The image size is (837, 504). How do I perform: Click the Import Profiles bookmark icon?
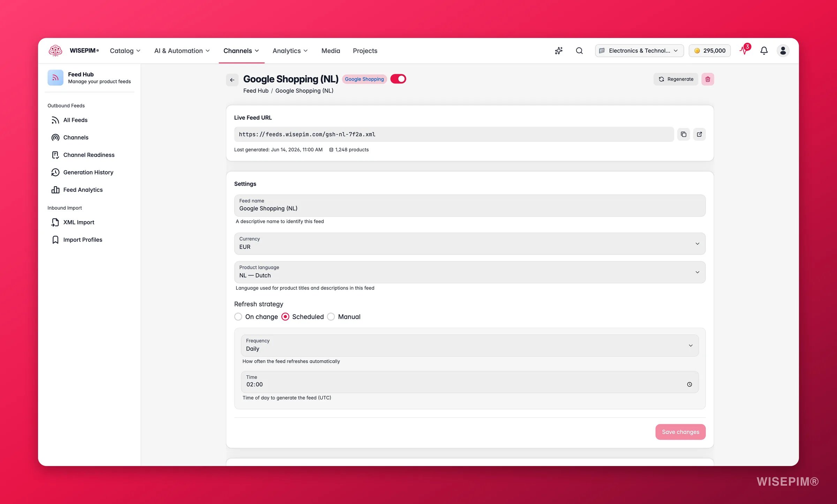tap(55, 240)
